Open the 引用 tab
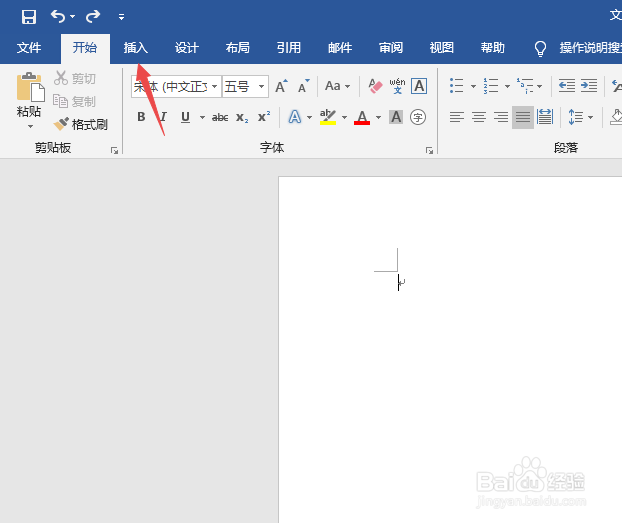Screen dimensions: 622x523 click(x=289, y=48)
